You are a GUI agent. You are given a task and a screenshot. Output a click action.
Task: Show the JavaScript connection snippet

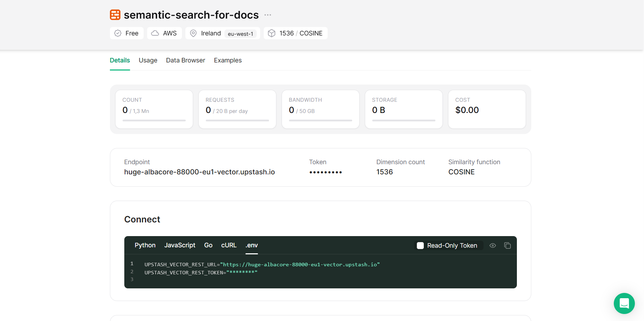[180, 245]
